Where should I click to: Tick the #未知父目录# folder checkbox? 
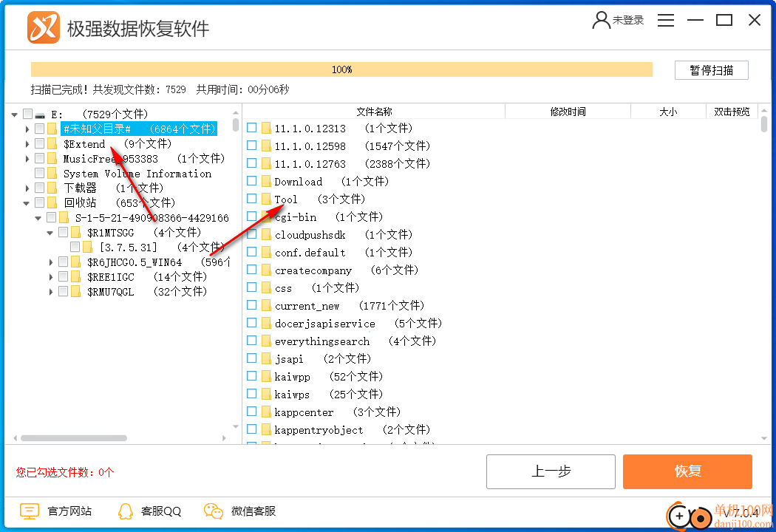[40, 129]
